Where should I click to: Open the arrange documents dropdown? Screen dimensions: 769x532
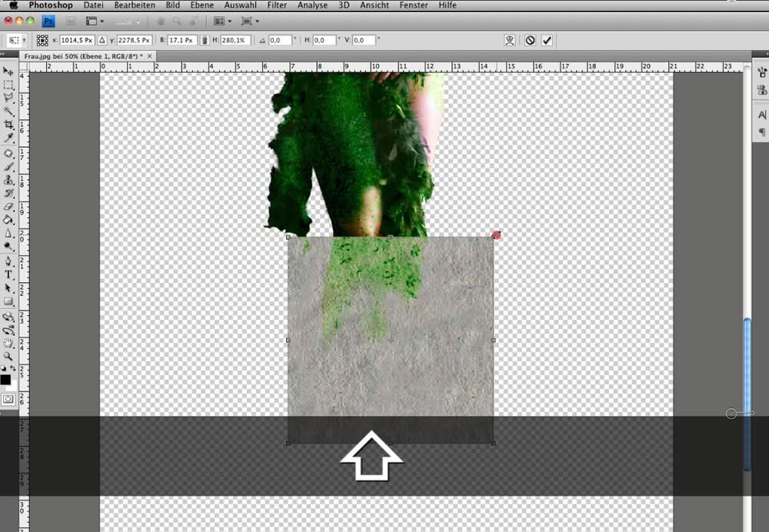click(223, 21)
